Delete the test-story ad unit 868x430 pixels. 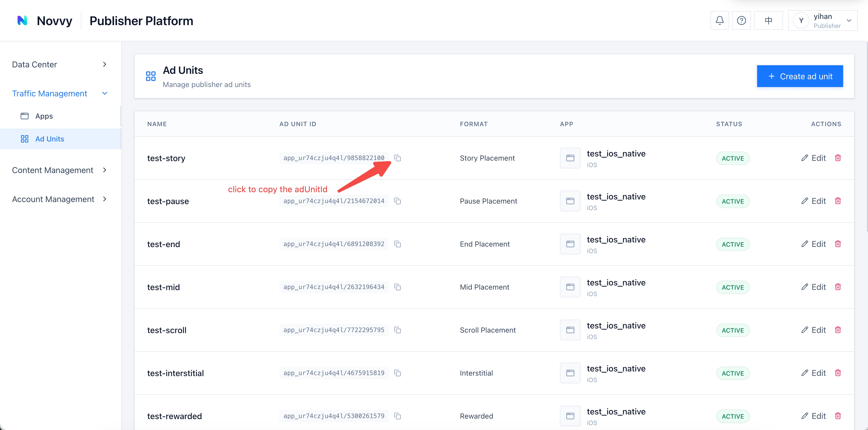838,158
